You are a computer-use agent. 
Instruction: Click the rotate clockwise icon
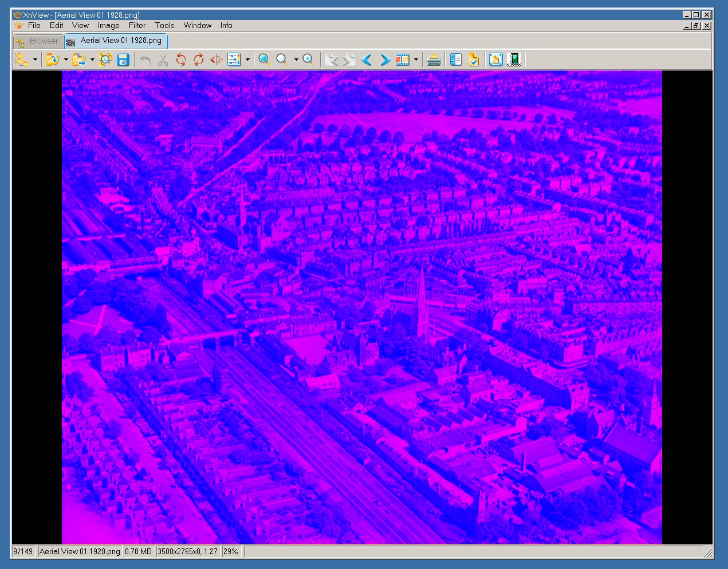(x=199, y=60)
